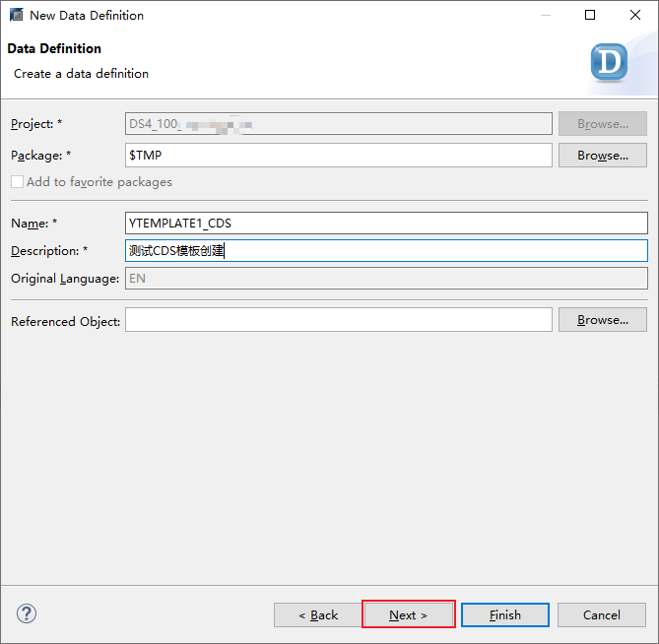This screenshot has width=659, height=644.
Task: Proceed by clicking Next
Action: pyautogui.click(x=408, y=615)
